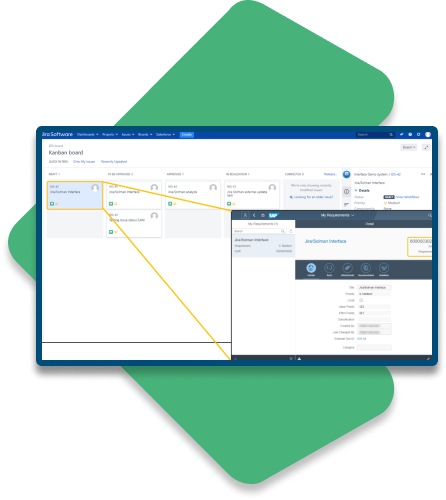
Task: Apply the Recently Updated quick filter
Action: pyautogui.click(x=114, y=162)
